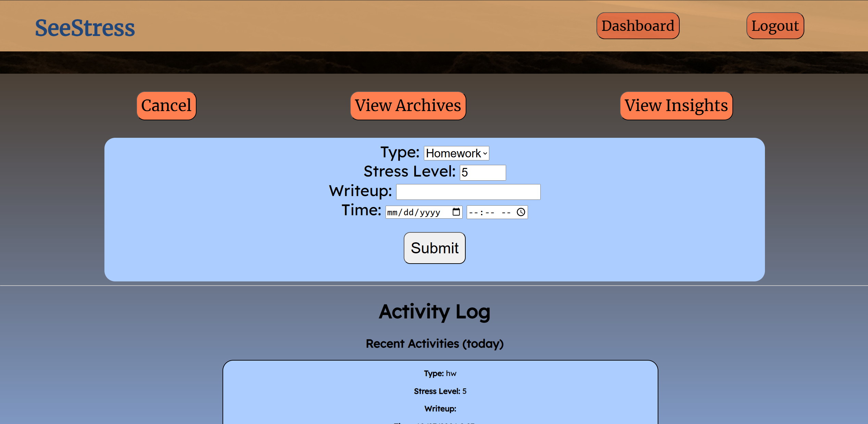Select the AM/PM segment of time field
The height and width of the screenshot is (424, 868).
(x=506, y=213)
